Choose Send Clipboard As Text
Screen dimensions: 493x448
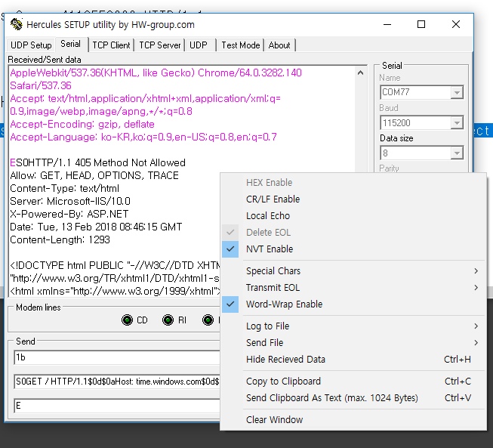point(353,398)
